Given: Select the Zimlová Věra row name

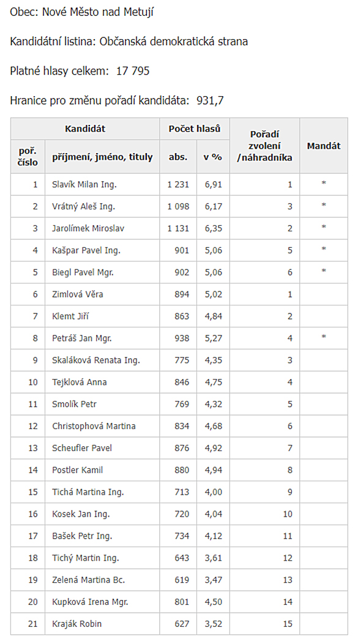Looking at the screenshot, I should point(78,294).
